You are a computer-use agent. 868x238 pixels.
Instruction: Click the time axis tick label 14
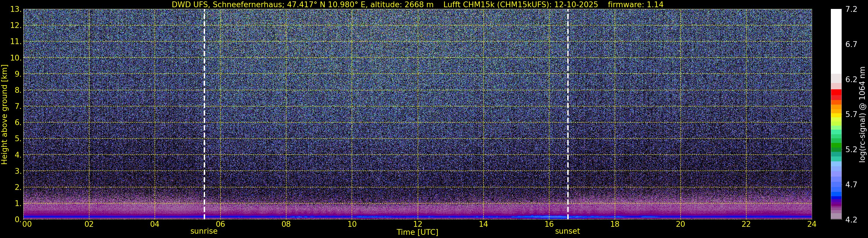(483, 224)
